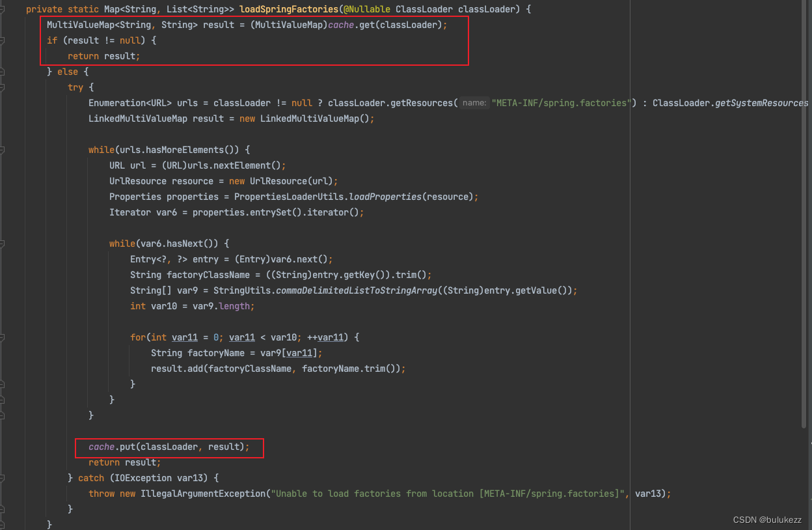Image resolution: width=812 pixels, height=530 pixels.
Task: Click the 'IllegalArgumentException' class name
Action: pyautogui.click(x=203, y=494)
